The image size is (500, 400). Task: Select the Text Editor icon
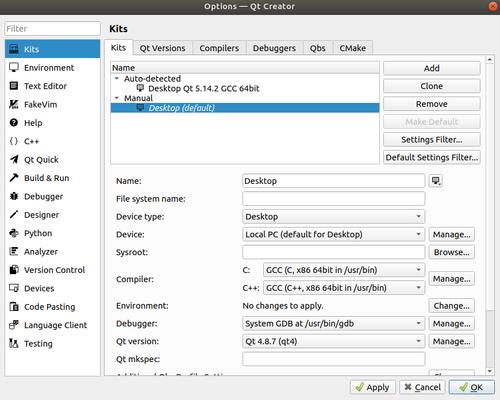[x=14, y=86]
